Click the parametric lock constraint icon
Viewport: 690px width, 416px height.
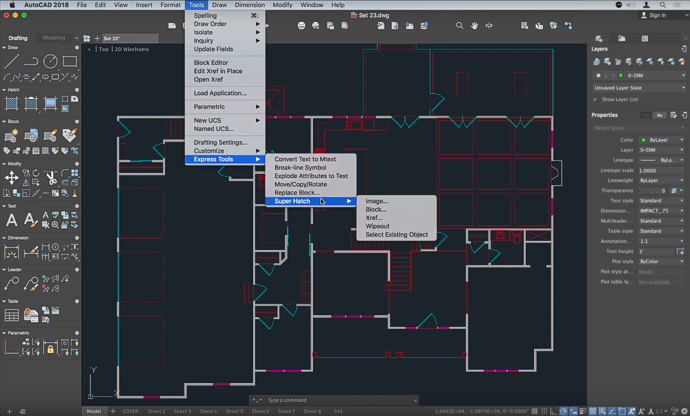point(50,349)
